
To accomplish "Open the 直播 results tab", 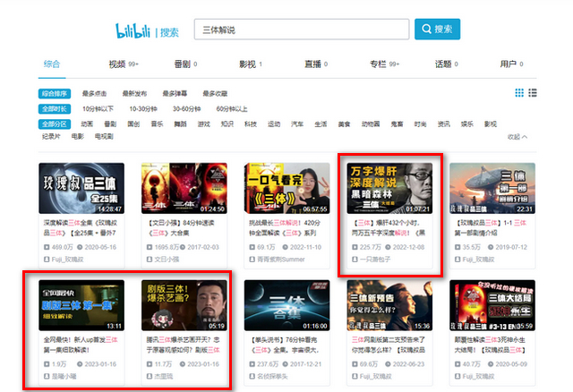I will coord(316,64).
